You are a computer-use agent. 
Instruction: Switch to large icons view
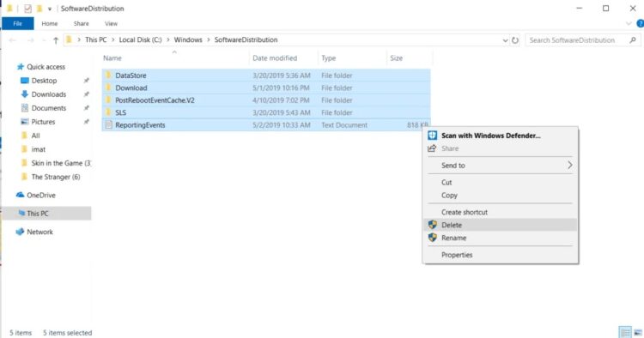pyautogui.click(x=638, y=332)
